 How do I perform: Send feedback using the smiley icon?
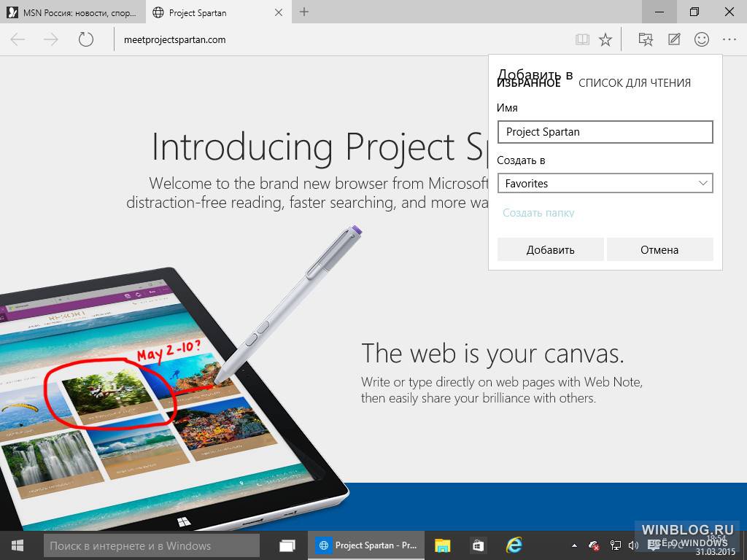(x=702, y=39)
